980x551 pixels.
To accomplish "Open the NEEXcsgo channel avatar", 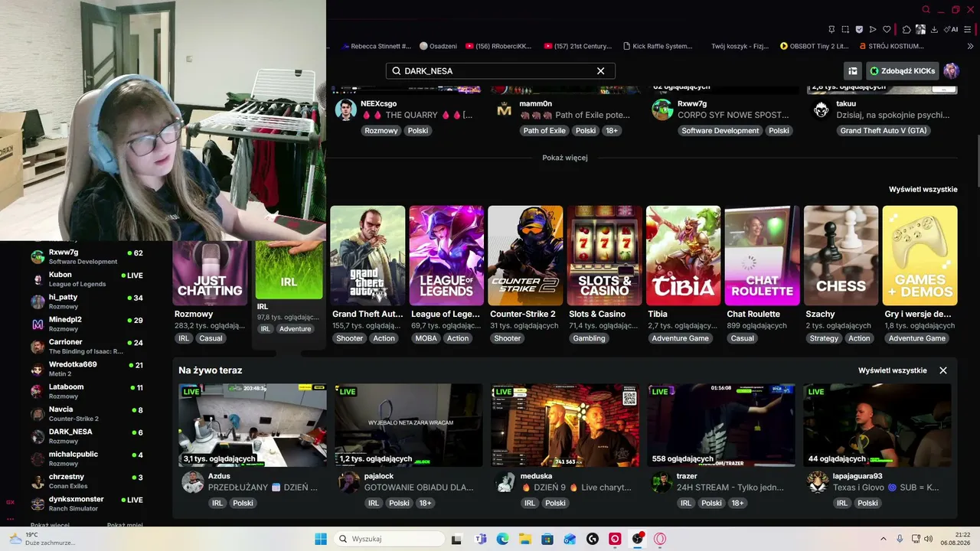I will coord(346,109).
